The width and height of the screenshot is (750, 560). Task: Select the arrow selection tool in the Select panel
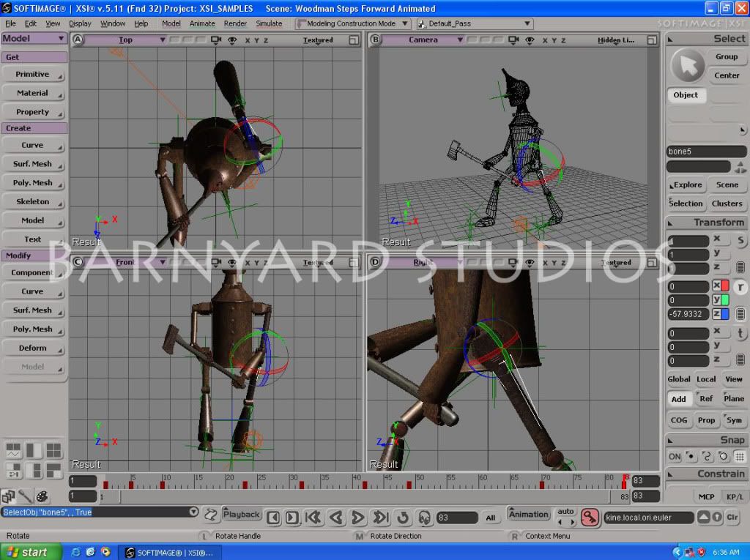click(x=688, y=67)
